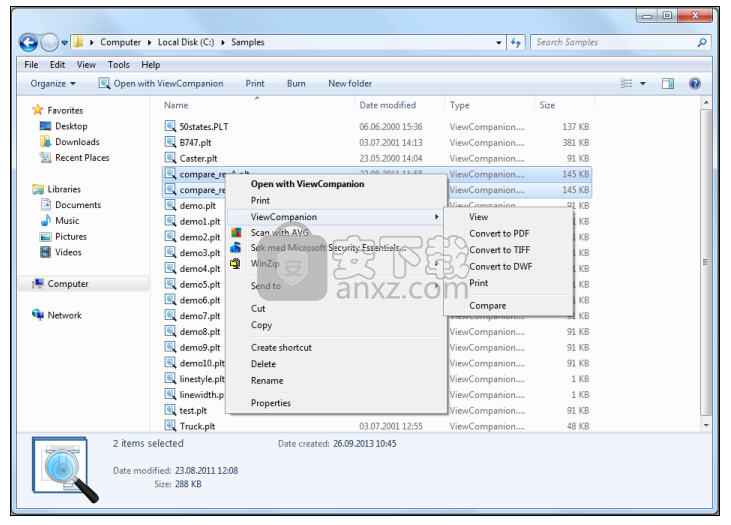The width and height of the screenshot is (731, 525).
Task: Open Recent Places in Favorites
Action: (82, 158)
